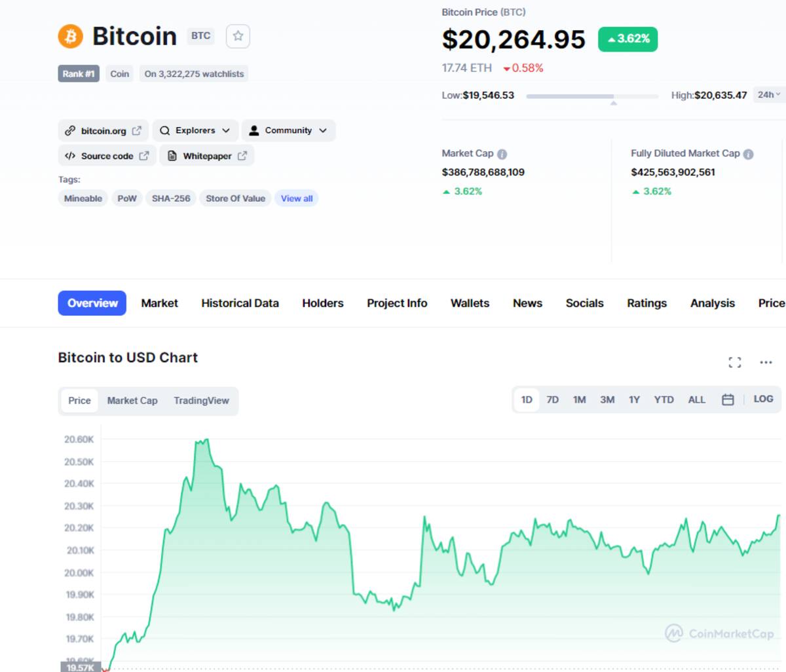Open the 24h price range dropdown
Screen dimensions: 786x672
click(x=769, y=95)
